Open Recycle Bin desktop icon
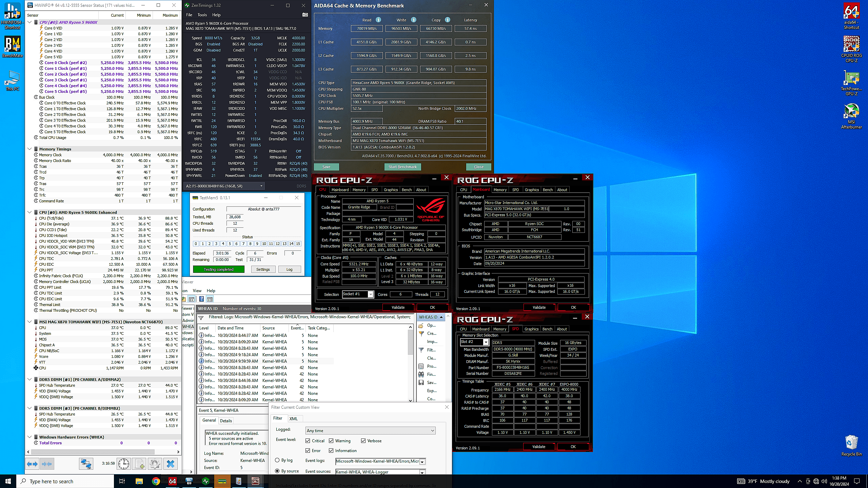Image resolution: width=868 pixels, height=488 pixels. (851, 446)
